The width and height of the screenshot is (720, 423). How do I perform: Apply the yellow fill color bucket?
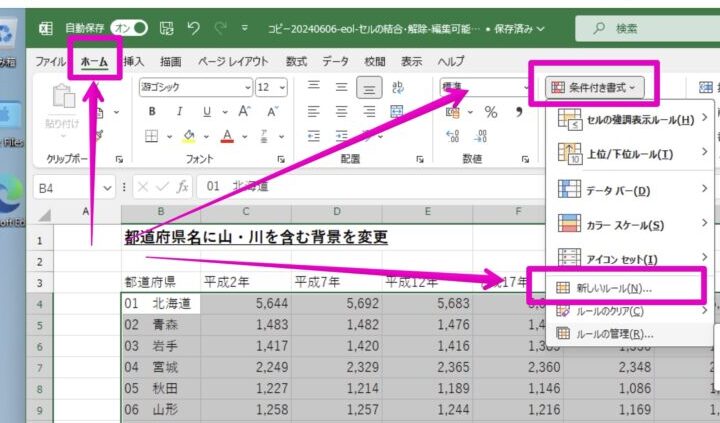point(189,136)
